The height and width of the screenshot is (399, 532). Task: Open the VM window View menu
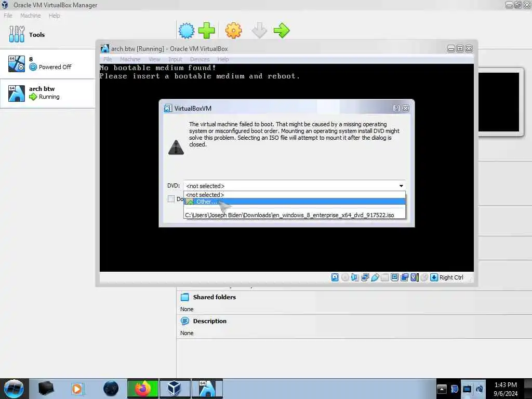tap(154, 59)
